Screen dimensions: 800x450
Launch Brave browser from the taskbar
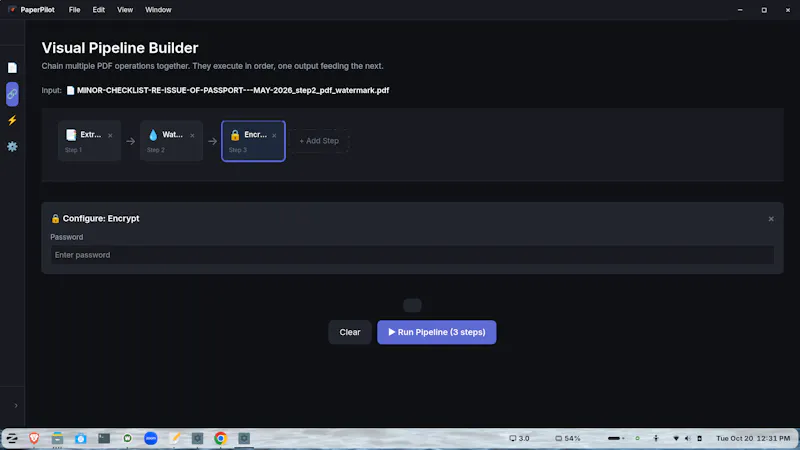pyautogui.click(x=34, y=438)
